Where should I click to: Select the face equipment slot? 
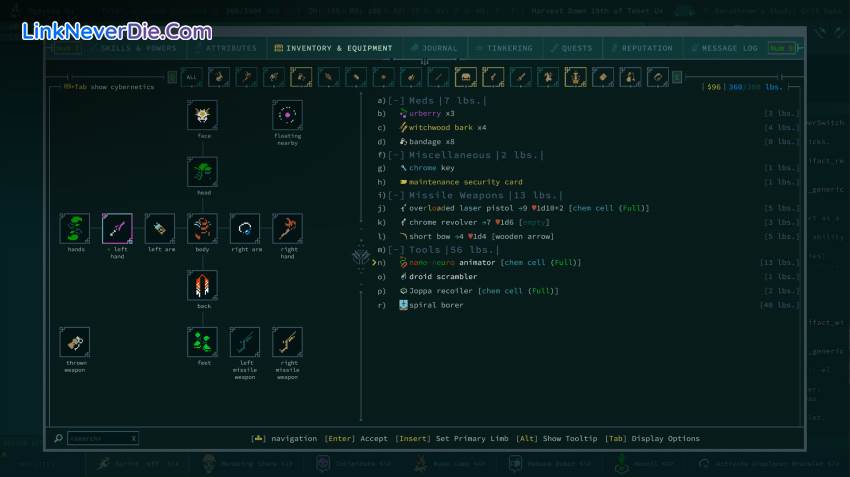point(202,115)
